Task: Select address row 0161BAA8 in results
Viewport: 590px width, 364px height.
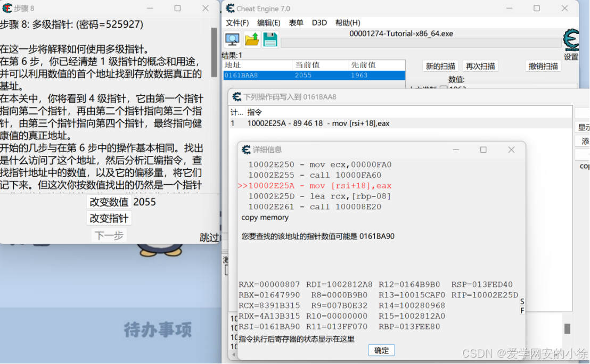Action: (314, 75)
